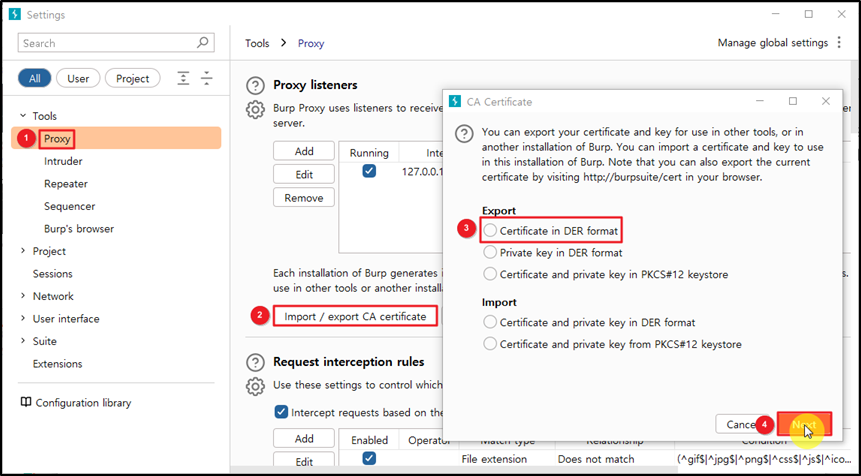Expand the Project tree section

(23, 251)
